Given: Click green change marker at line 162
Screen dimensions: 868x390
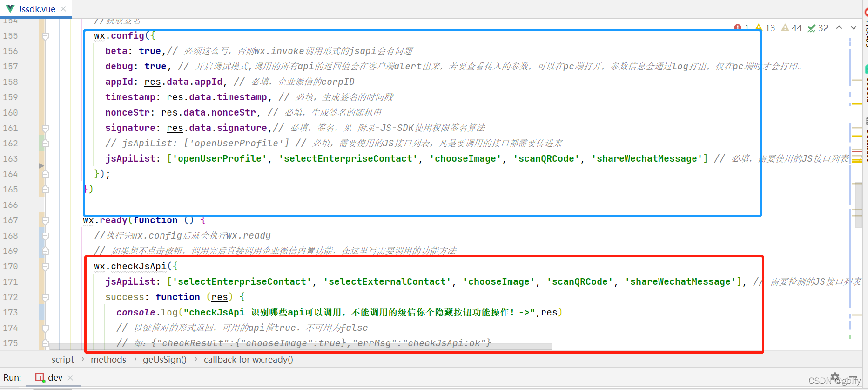Looking at the screenshot, I should [x=41, y=144].
